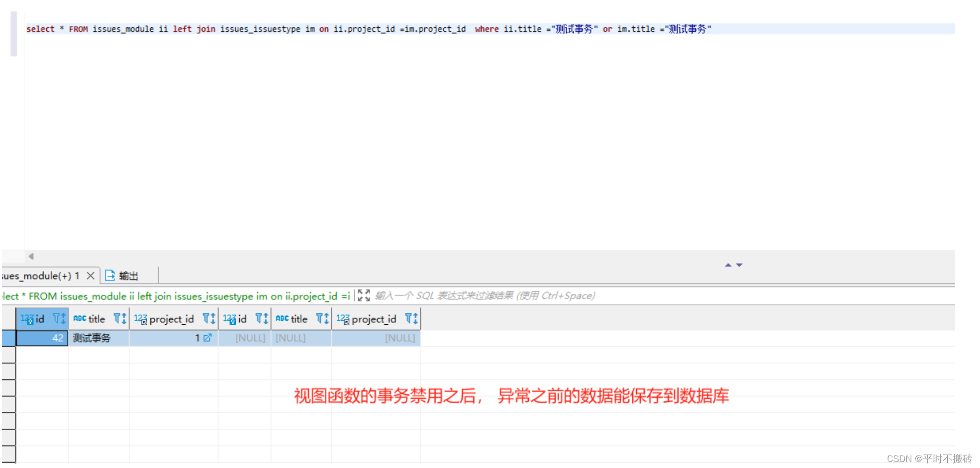Click the numeric type icon of first id column

[27, 319]
